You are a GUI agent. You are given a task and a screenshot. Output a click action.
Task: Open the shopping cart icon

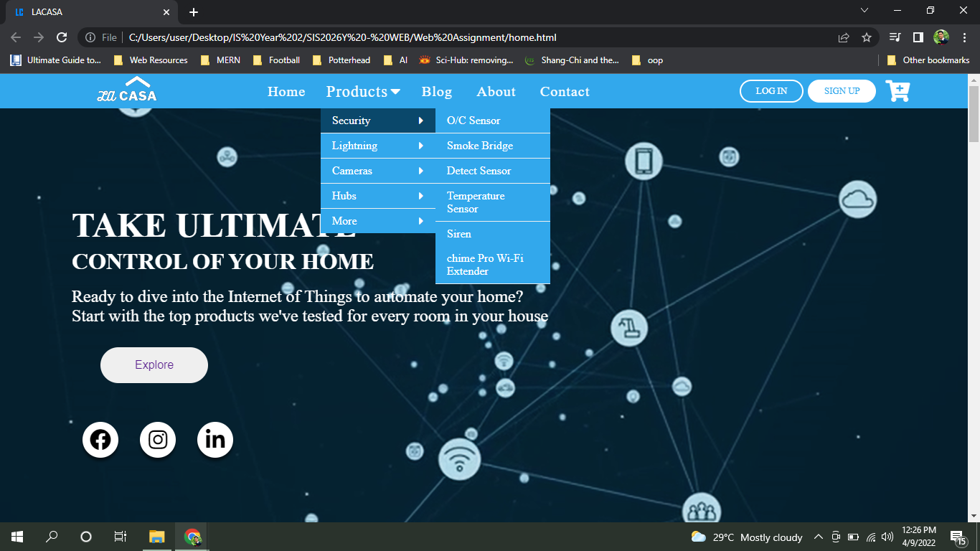(898, 91)
